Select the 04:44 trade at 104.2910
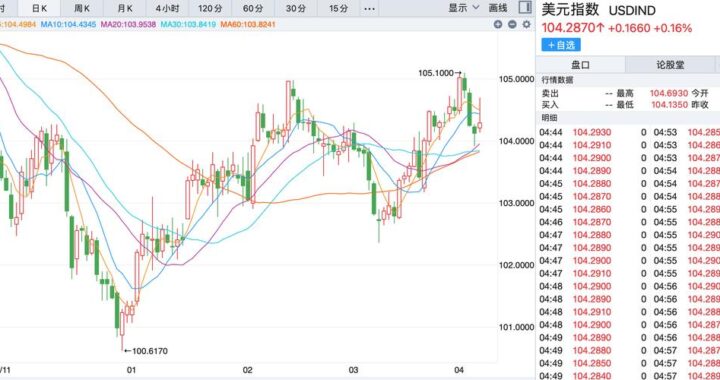720x380 pixels. [x=592, y=145]
